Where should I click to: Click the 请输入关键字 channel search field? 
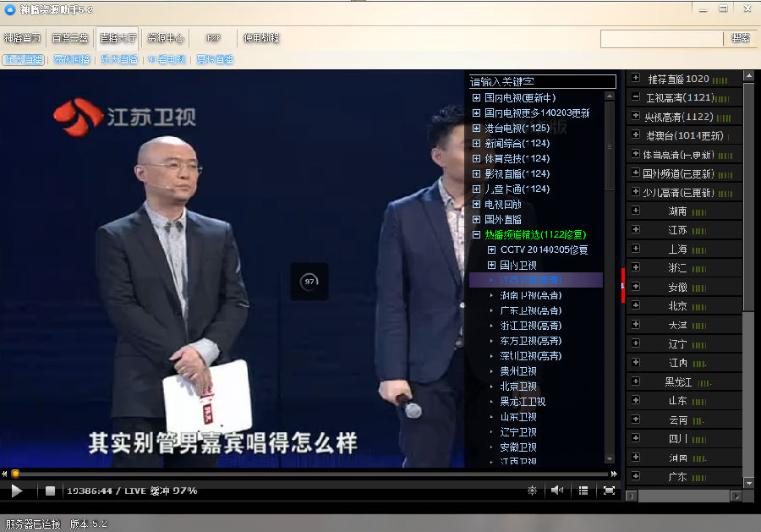pos(543,82)
